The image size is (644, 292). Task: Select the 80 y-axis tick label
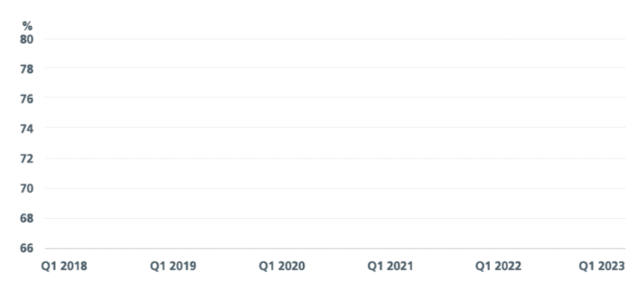(27, 39)
